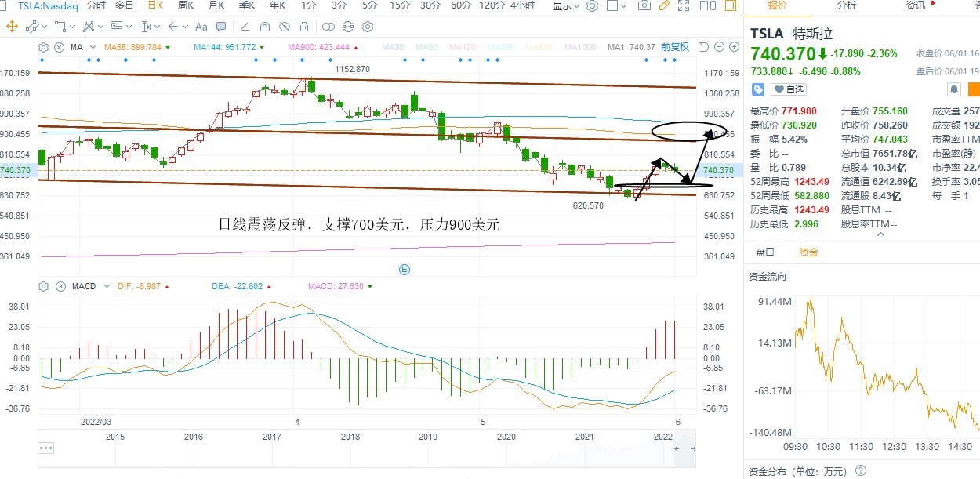
Task: Select the 15分 interval
Action: pos(400,5)
